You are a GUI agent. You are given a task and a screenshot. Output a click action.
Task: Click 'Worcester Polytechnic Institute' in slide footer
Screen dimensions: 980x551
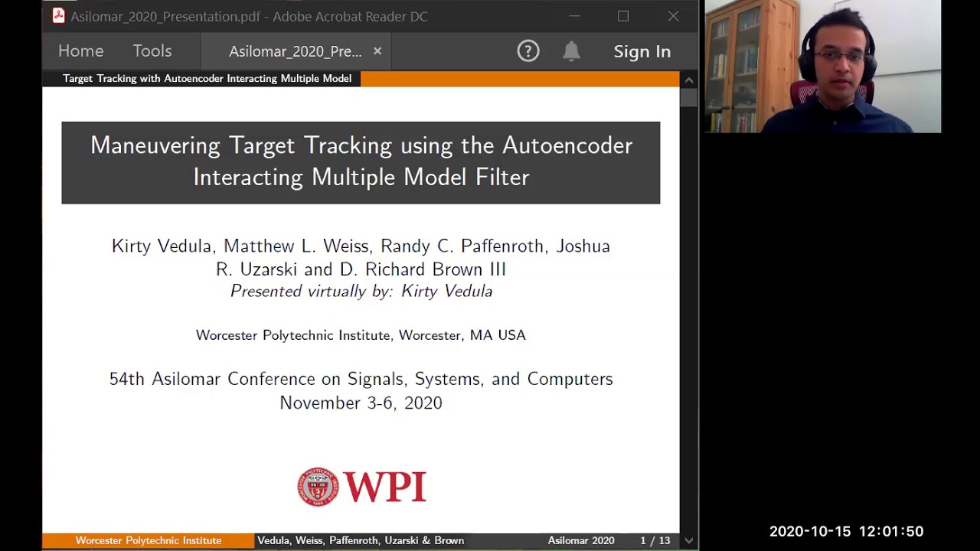[x=149, y=540]
